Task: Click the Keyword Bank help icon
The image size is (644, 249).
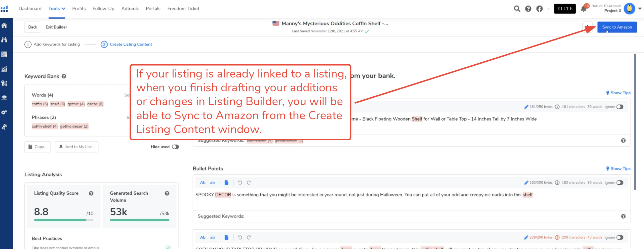Action: (x=64, y=76)
